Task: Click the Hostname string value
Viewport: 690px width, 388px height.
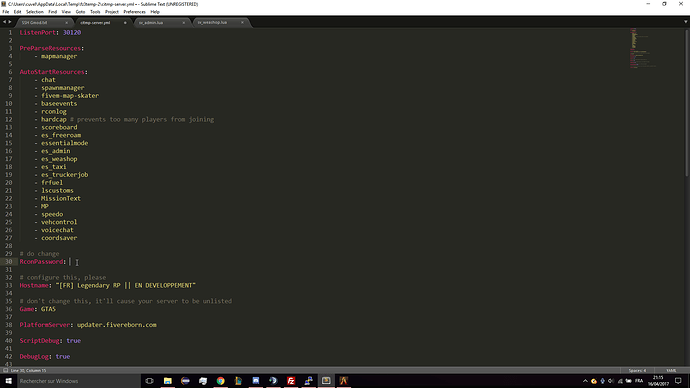Action: pyautogui.click(x=125, y=286)
